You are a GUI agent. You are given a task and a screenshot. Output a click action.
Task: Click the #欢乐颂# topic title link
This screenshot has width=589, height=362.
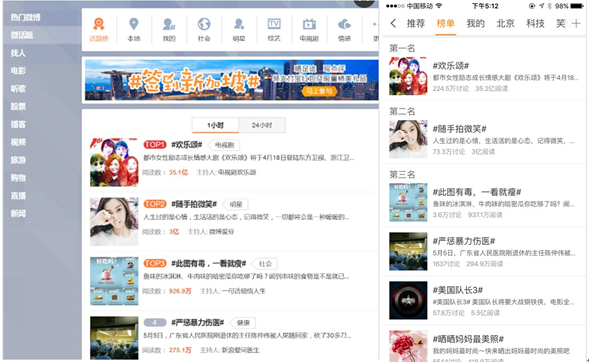(x=187, y=145)
